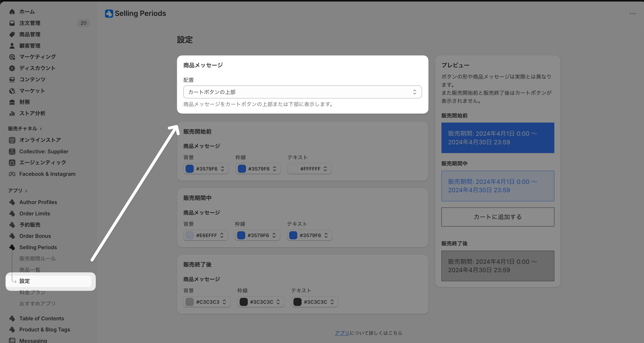Expand the 販売チャネル section chevron
The image size is (644, 343).
[41, 129]
